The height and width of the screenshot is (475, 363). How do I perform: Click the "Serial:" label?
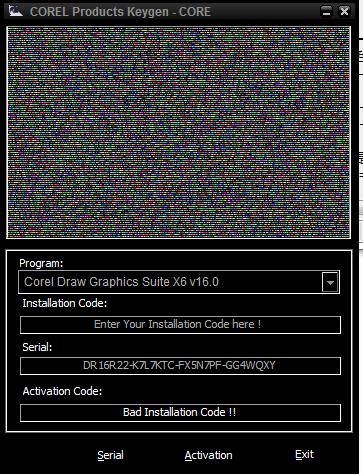tap(37, 347)
